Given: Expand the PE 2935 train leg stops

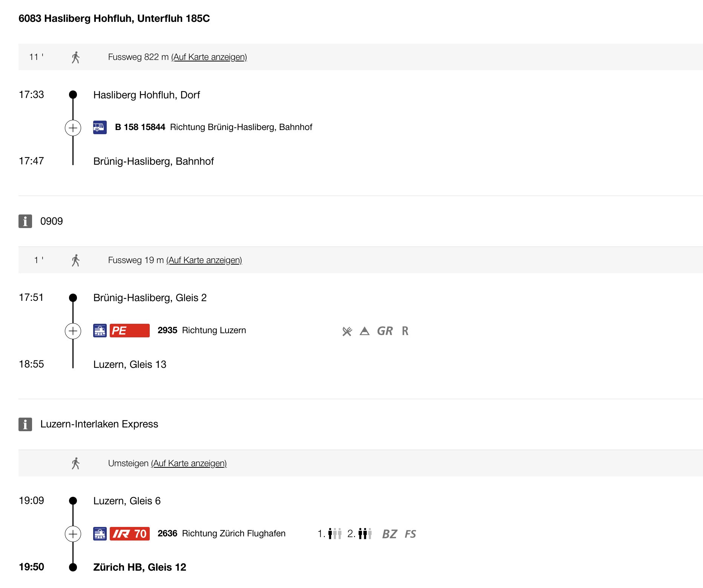Looking at the screenshot, I should click(x=73, y=331).
